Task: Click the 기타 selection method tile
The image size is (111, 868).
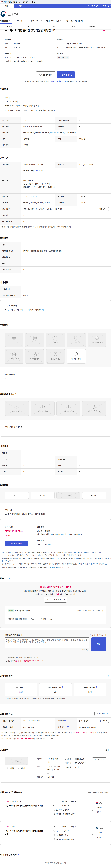Action: (x=94, y=495)
